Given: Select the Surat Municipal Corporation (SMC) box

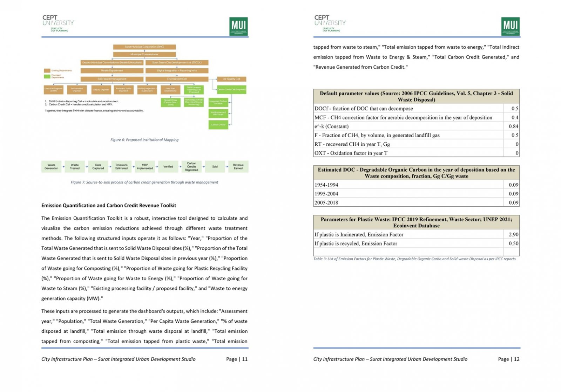Looking at the screenshot, I should [x=144, y=47].
